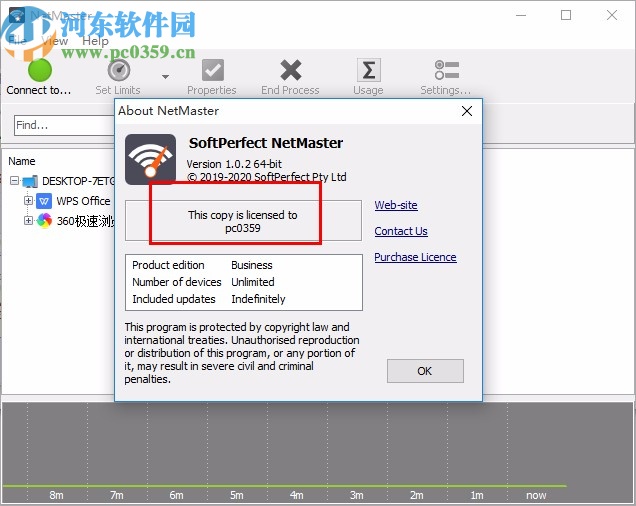Close the About NetMaster dialog

click(467, 111)
